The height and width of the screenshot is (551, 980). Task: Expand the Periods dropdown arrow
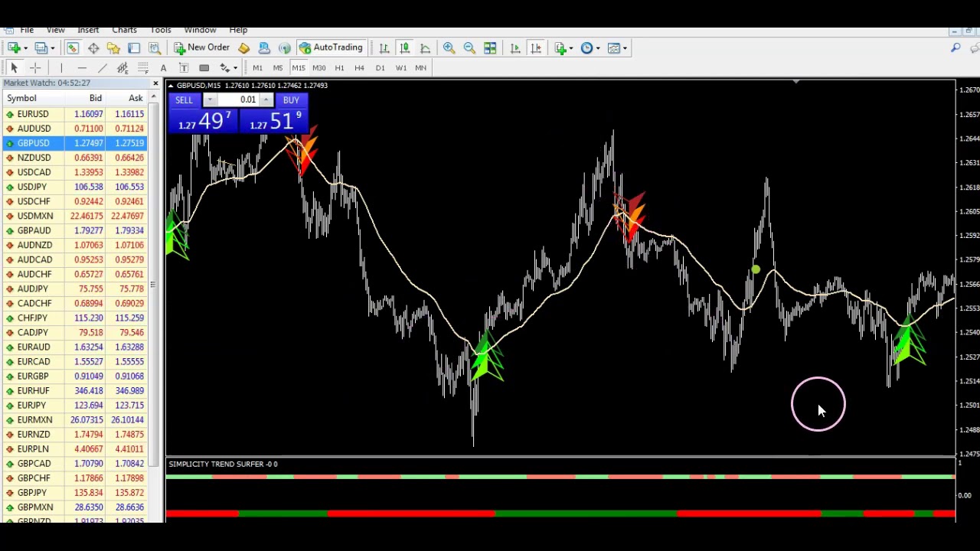(598, 48)
